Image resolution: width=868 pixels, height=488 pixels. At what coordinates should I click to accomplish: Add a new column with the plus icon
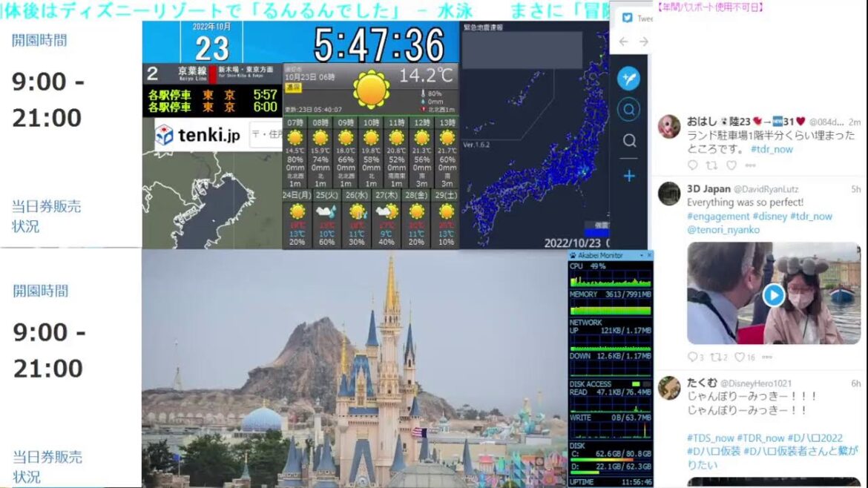click(629, 176)
